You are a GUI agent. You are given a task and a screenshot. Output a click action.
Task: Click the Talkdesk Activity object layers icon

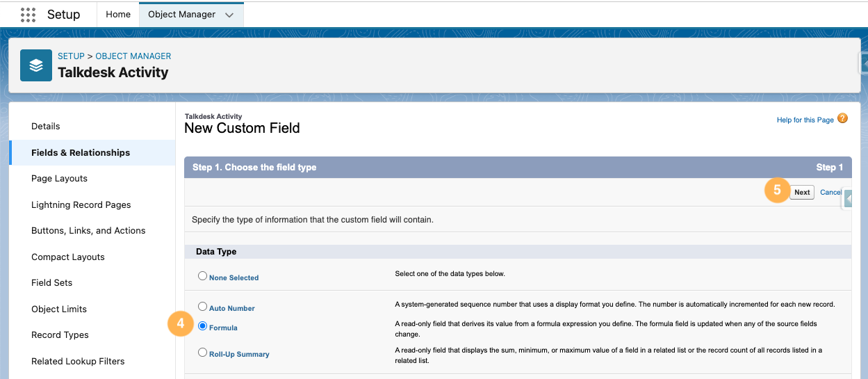click(36, 65)
